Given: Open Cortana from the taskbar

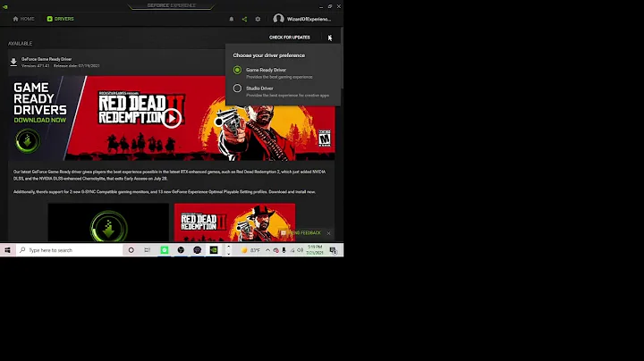Looking at the screenshot, I should tap(131, 250).
